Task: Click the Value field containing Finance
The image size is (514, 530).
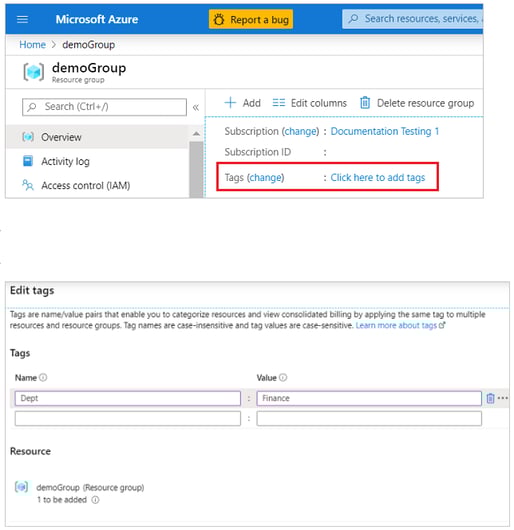Action: pyautogui.click(x=369, y=398)
